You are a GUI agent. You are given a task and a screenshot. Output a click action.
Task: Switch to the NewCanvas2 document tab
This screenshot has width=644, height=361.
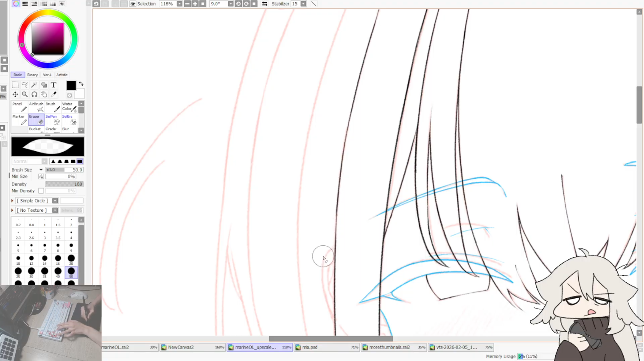coord(193,347)
